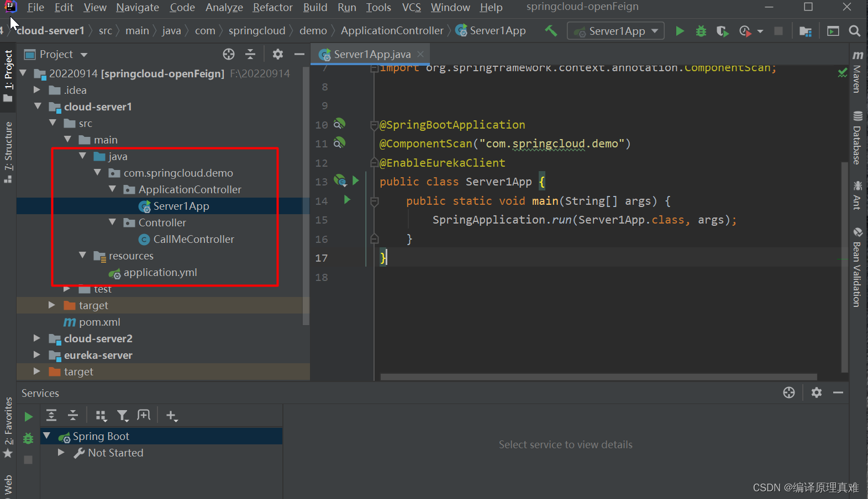Open the VCS menu

click(x=411, y=7)
